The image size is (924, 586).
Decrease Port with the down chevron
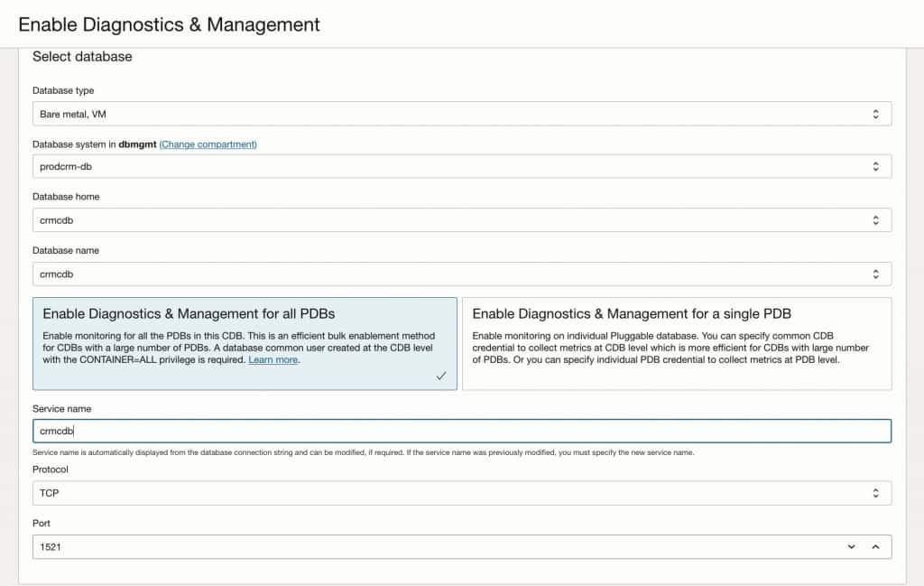(851, 546)
